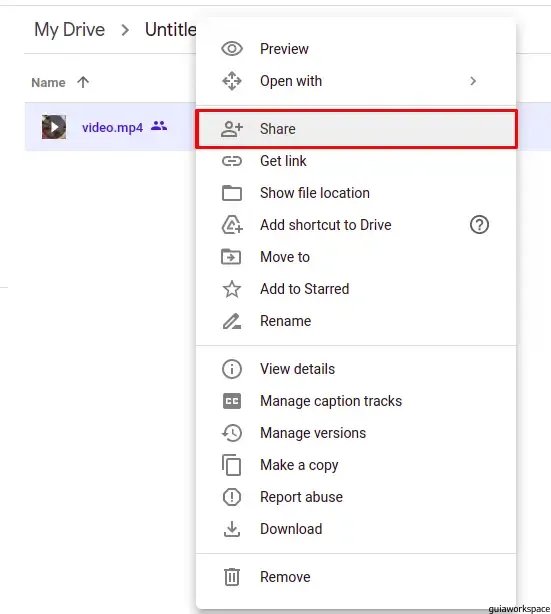Choose Download from the menu
This screenshot has width=551, height=614.
point(356,529)
